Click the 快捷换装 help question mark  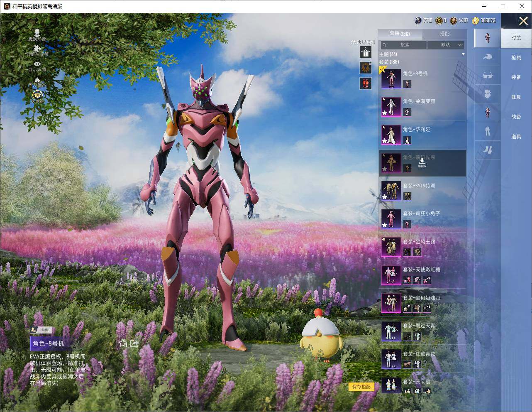pos(354,42)
